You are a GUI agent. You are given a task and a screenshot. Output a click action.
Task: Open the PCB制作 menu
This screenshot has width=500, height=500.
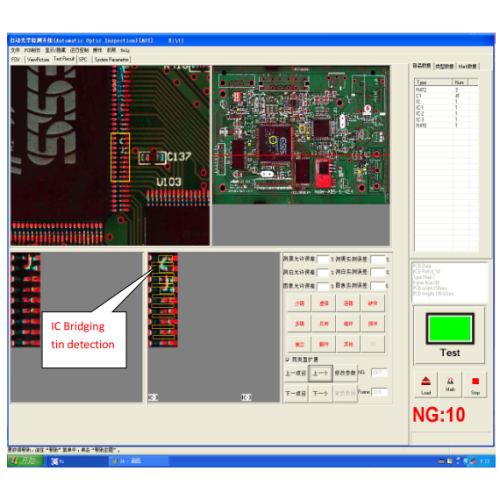(32, 50)
